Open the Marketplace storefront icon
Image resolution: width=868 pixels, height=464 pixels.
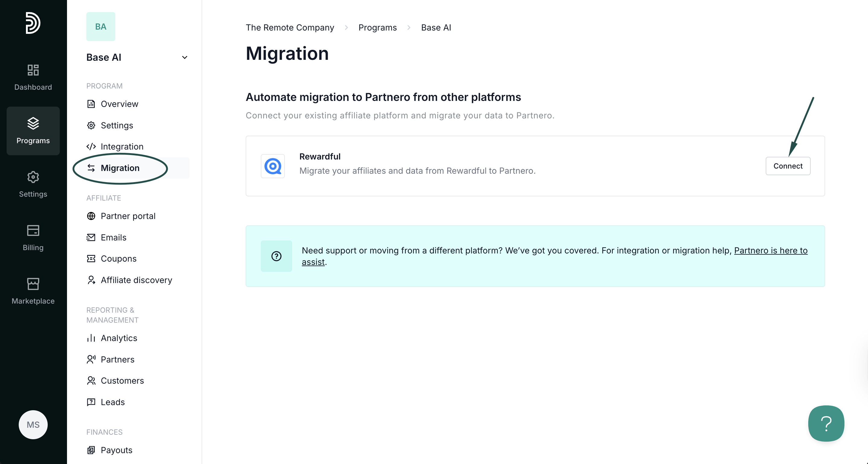pos(33,284)
